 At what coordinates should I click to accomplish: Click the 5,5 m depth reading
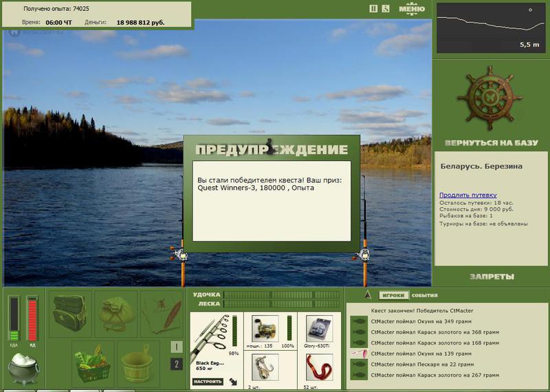click(x=529, y=45)
